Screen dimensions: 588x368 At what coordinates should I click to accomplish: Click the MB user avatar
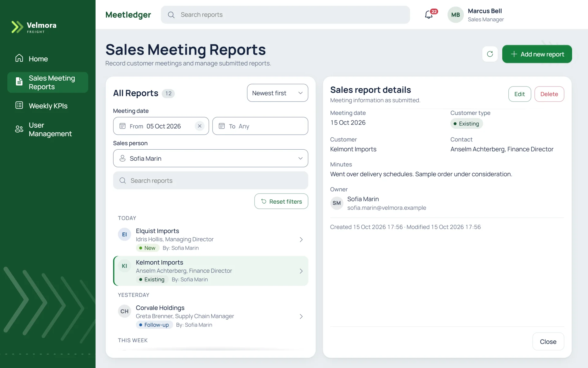point(455,15)
